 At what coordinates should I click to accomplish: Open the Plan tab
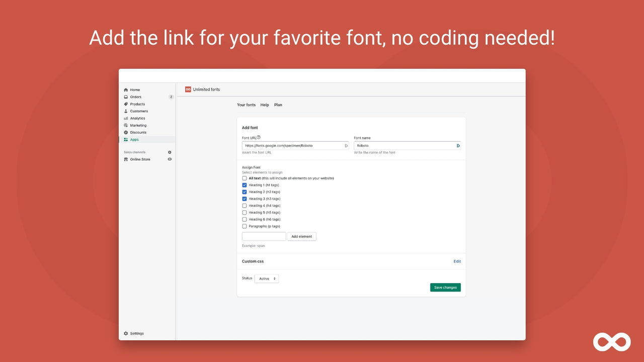(278, 105)
